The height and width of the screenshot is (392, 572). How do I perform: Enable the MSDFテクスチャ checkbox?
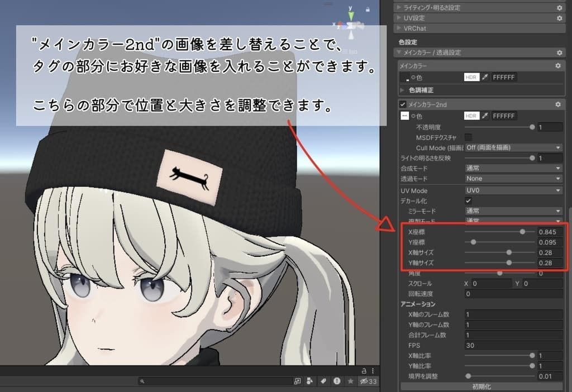tap(468, 137)
